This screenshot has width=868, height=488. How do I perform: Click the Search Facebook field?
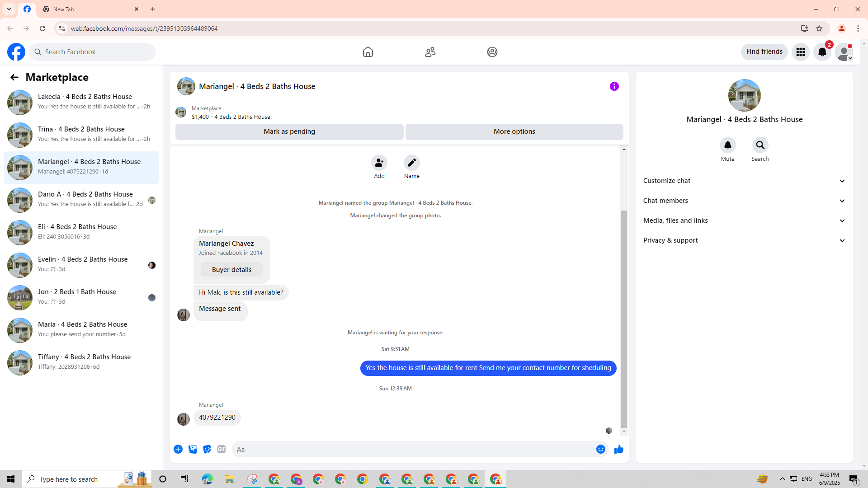point(93,52)
